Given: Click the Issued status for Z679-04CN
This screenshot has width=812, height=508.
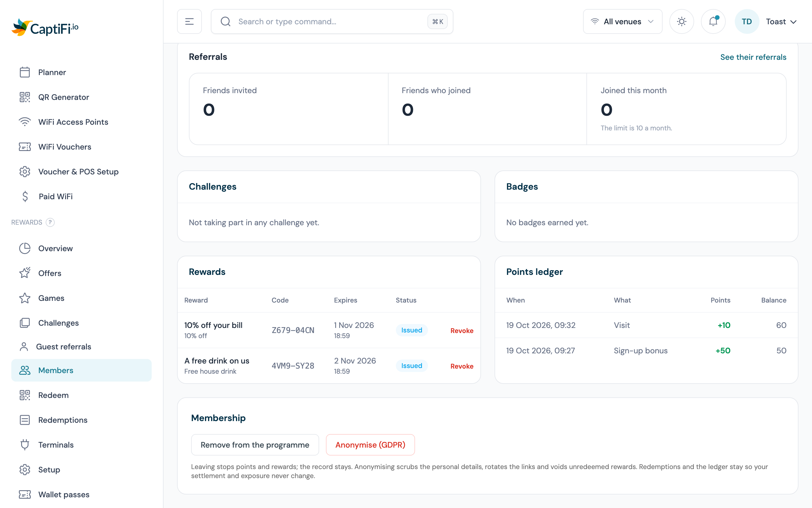Looking at the screenshot, I should (412, 330).
